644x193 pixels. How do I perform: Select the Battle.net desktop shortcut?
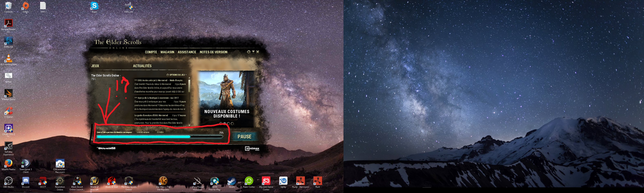click(9, 42)
